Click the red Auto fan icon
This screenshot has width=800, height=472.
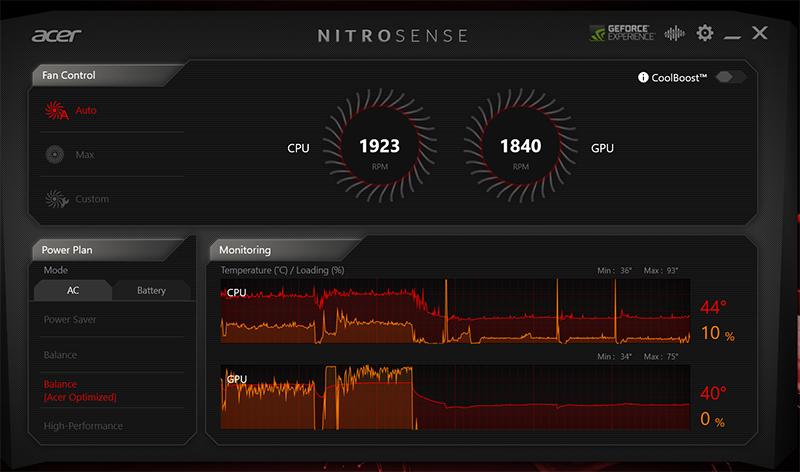(x=56, y=110)
